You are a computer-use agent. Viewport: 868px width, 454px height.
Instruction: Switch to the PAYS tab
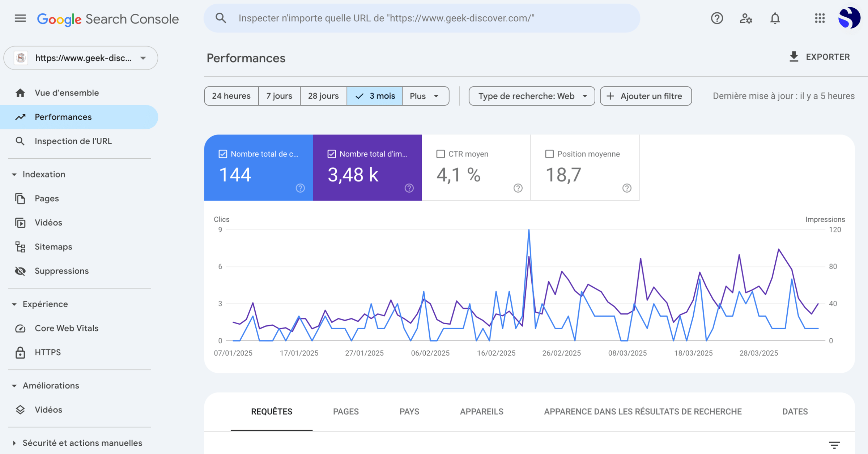tap(409, 411)
